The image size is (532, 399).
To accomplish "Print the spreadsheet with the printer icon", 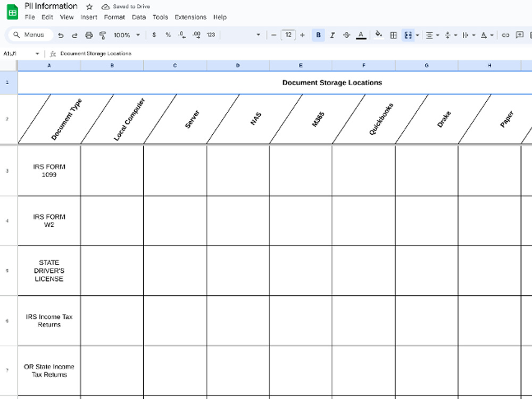I will [x=89, y=35].
